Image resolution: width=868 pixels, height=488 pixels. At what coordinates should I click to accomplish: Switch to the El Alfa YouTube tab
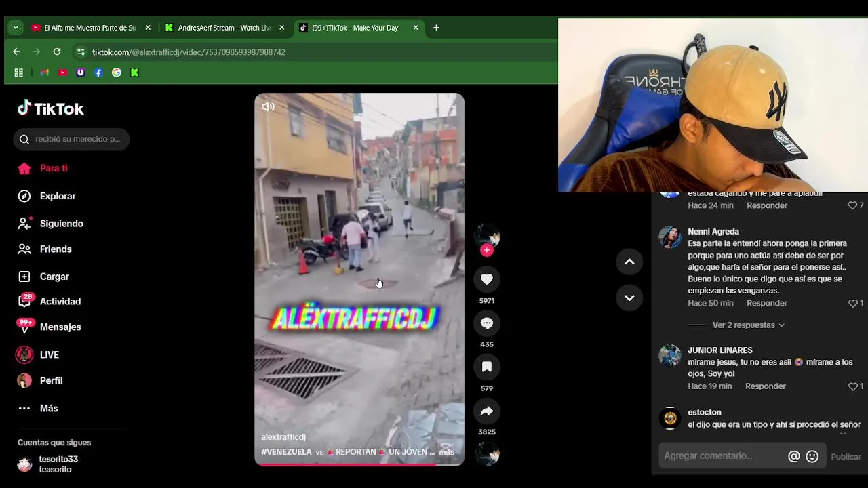pos(90,28)
